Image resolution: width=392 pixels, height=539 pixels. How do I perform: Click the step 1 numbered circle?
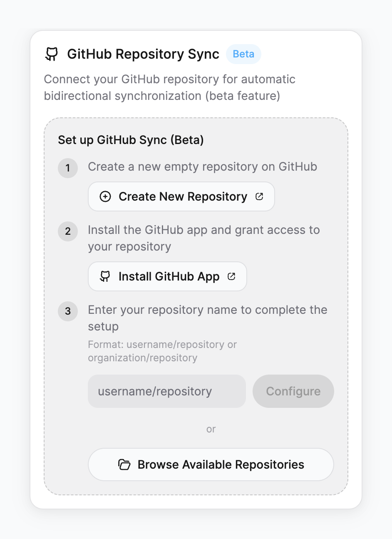point(68,168)
